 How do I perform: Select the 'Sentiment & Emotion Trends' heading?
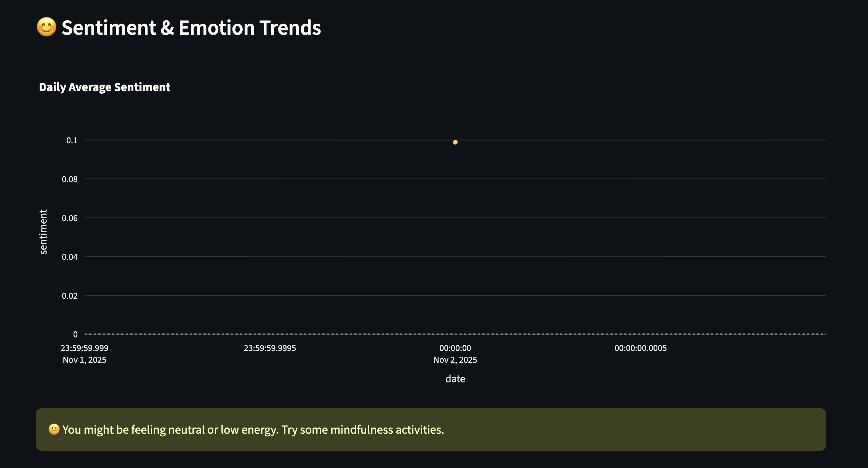(x=191, y=28)
